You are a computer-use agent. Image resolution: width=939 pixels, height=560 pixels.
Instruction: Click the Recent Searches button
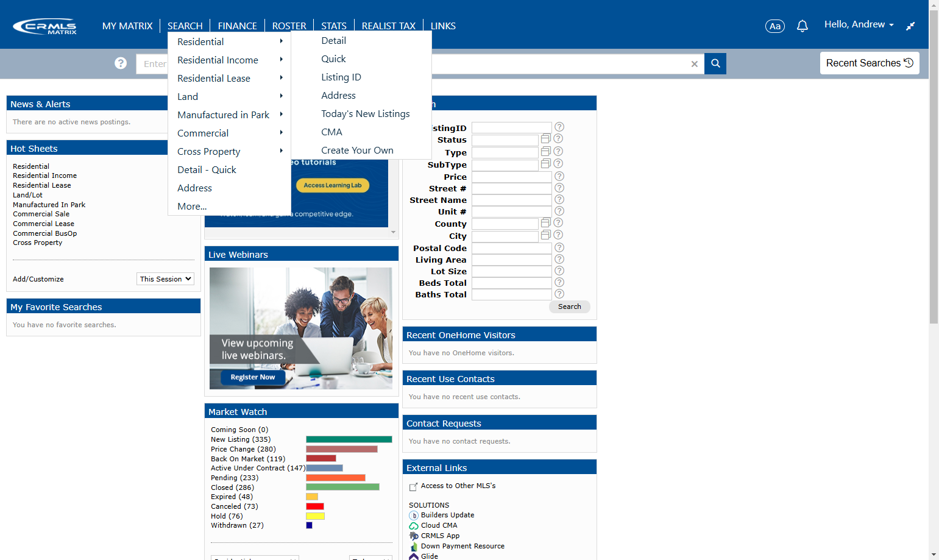870,63
